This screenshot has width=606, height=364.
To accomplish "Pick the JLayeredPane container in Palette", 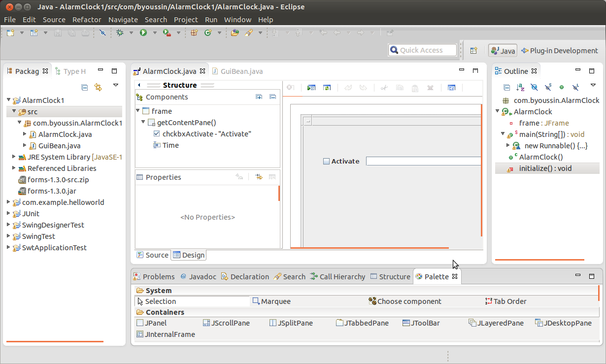I will pos(496,323).
